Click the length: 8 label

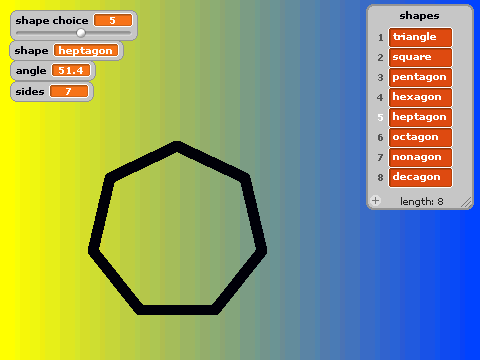click(422, 201)
